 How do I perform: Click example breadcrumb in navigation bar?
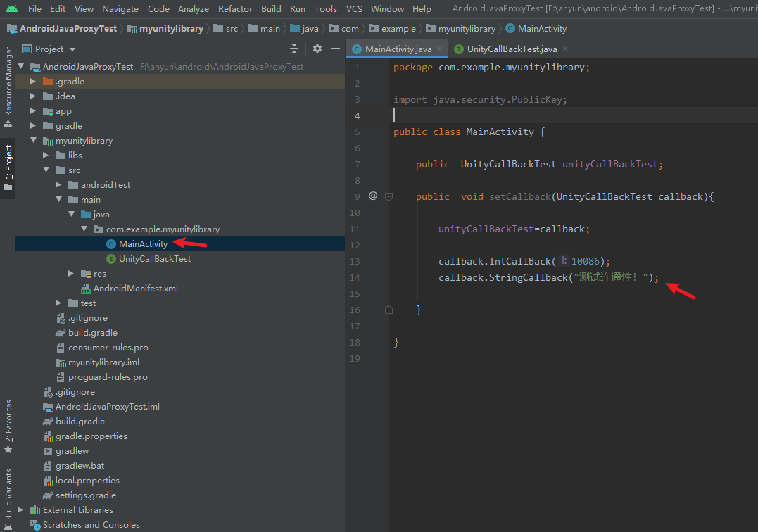pyautogui.click(x=398, y=29)
